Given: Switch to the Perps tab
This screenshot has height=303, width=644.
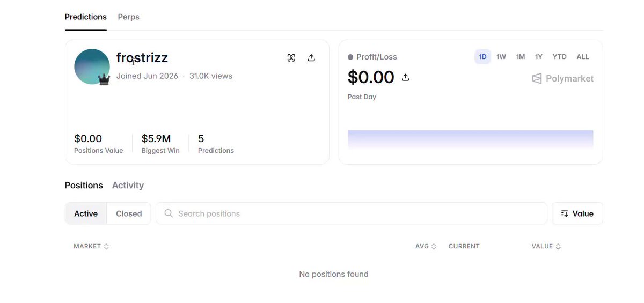Looking at the screenshot, I should [x=129, y=17].
